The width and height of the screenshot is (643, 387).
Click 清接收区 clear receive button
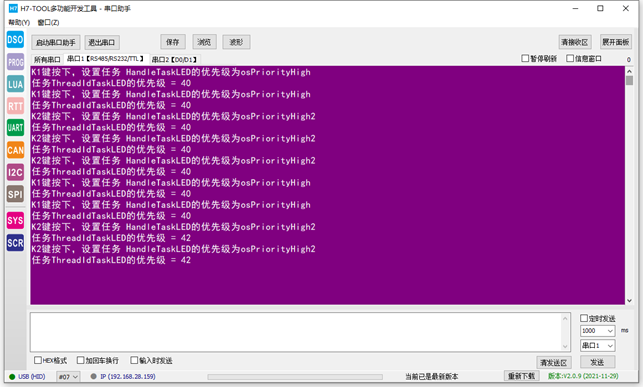[575, 42]
